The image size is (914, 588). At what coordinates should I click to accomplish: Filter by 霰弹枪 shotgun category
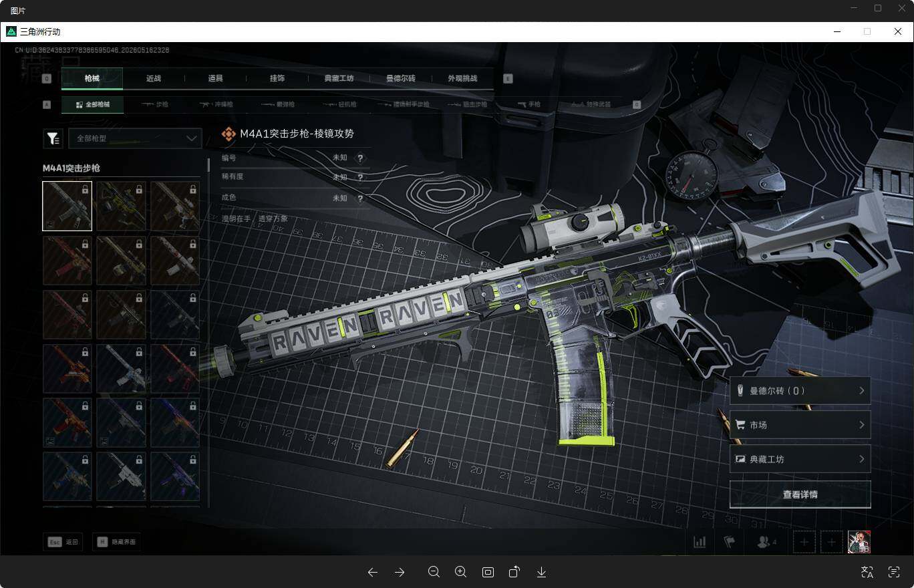pos(277,104)
